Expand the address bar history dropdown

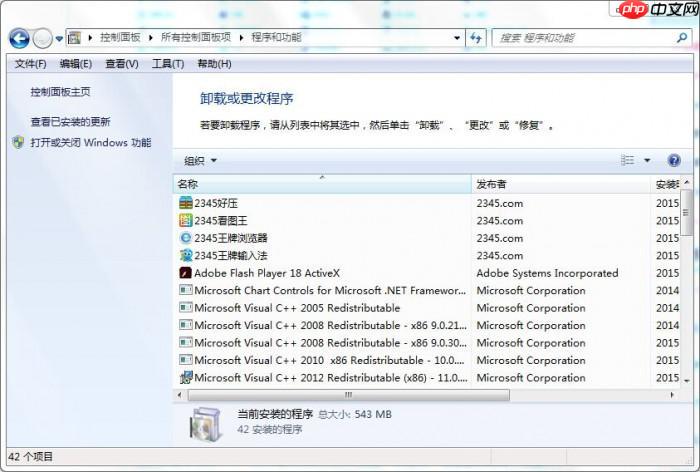(x=457, y=38)
